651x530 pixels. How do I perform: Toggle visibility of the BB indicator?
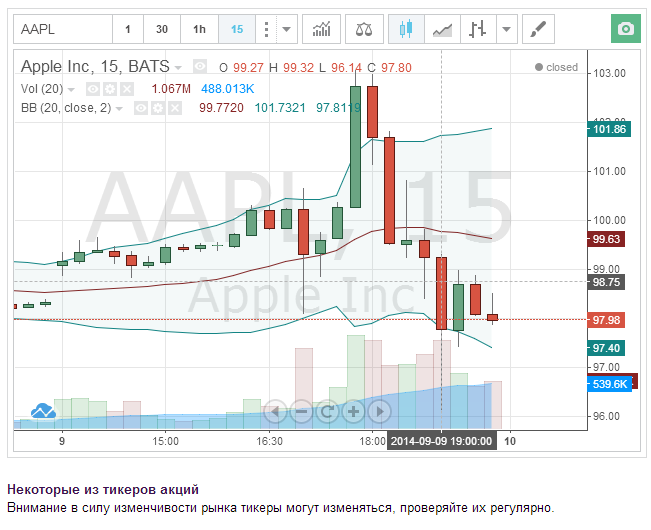[x=141, y=108]
